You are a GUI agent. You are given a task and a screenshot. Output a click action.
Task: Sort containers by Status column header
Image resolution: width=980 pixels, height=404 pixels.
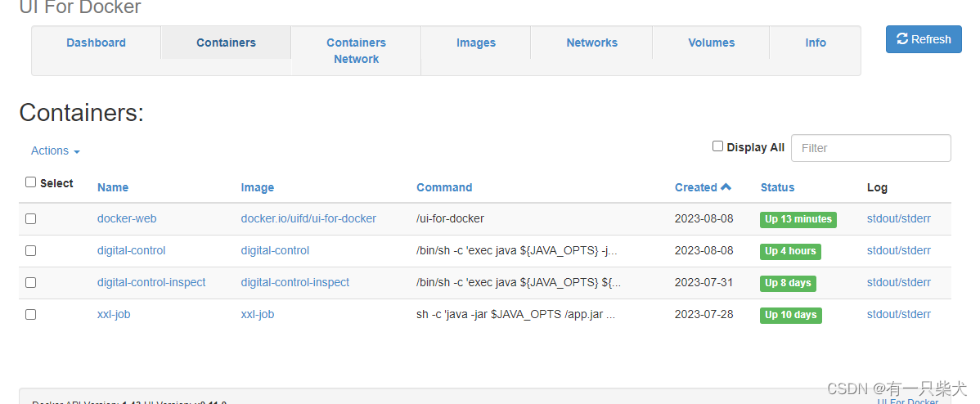777,187
